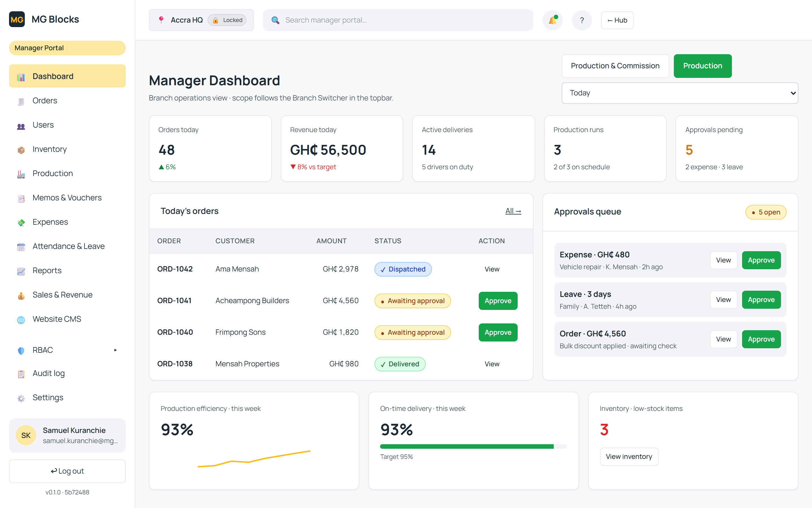Switch to Production & Commission view
Viewport: 812px width, 508px height.
615,66
